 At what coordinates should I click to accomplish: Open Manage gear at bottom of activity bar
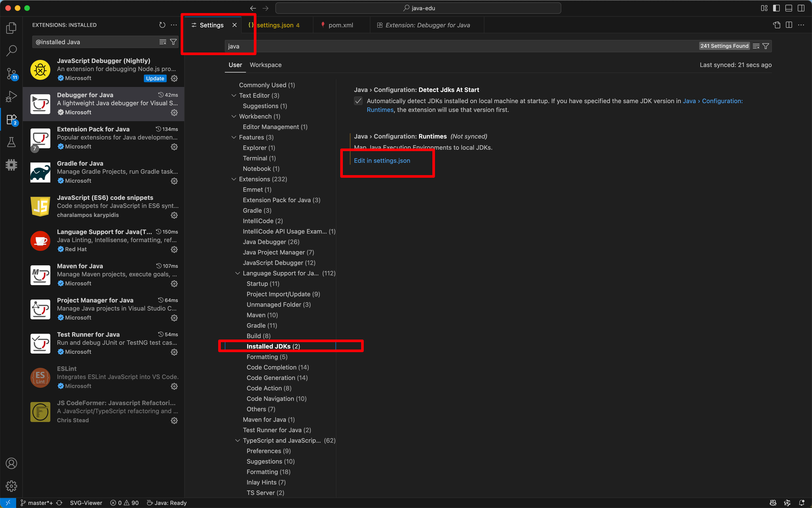click(x=11, y=486)
